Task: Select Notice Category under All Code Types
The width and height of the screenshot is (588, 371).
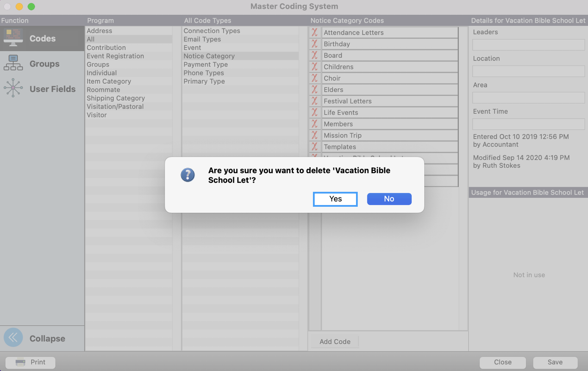Action: coord(209,56)
